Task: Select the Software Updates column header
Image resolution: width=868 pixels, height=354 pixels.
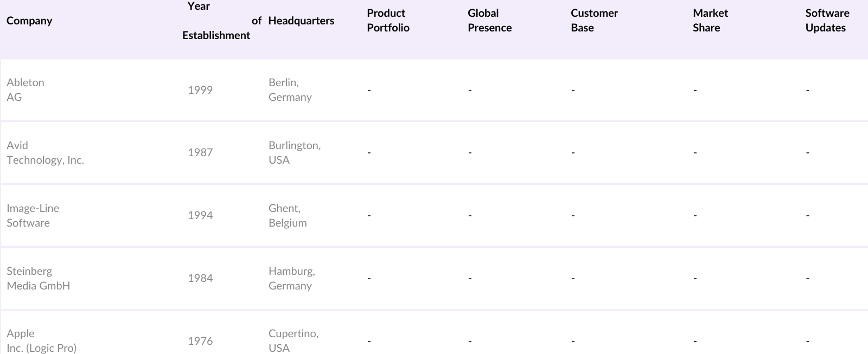Action: [827, 21]
